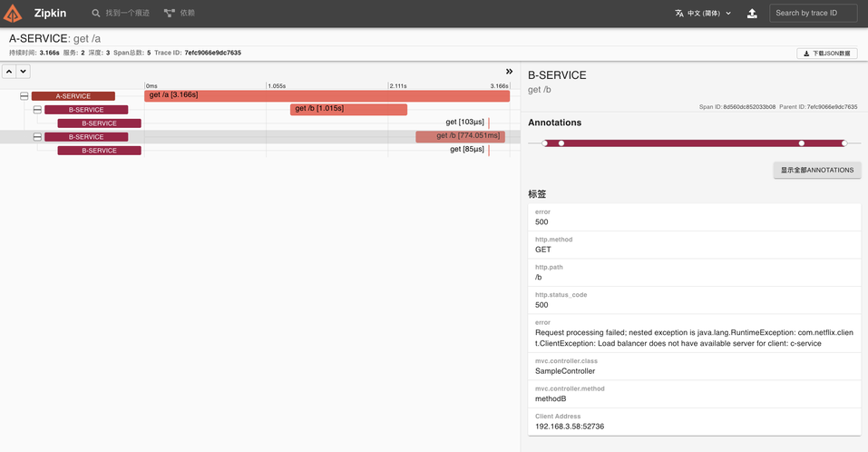Collapse the highlighted B-SERVICE tree node
The height and width of the screenshot is (452, 868).
coord(38,137)
